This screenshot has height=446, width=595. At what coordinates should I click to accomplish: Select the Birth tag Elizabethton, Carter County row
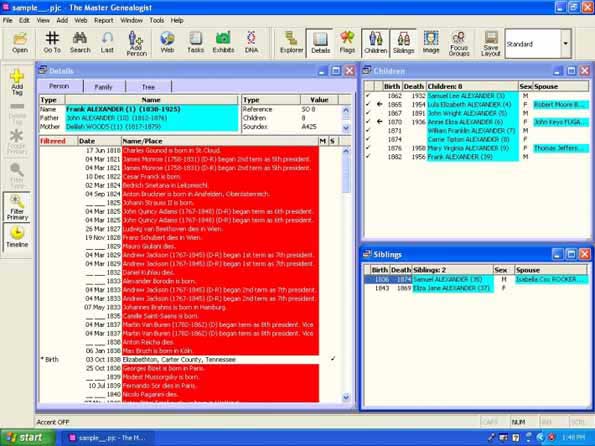point(179,359)
